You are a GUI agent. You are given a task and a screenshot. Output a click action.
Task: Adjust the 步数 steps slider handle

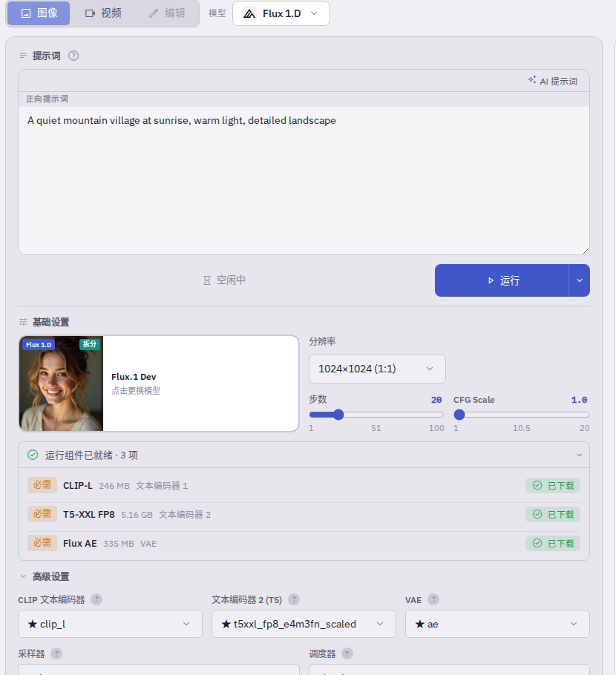[x=338, y=415]
